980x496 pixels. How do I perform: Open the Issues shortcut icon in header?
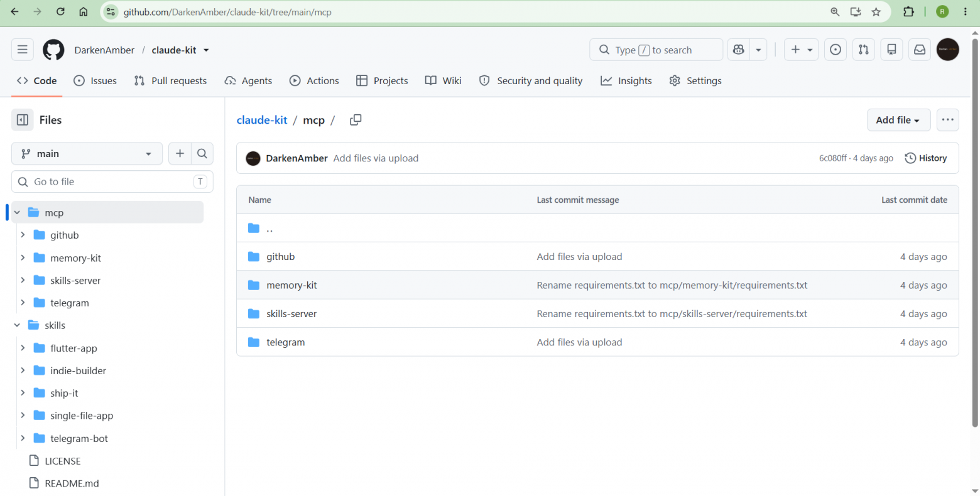[836, 50]
